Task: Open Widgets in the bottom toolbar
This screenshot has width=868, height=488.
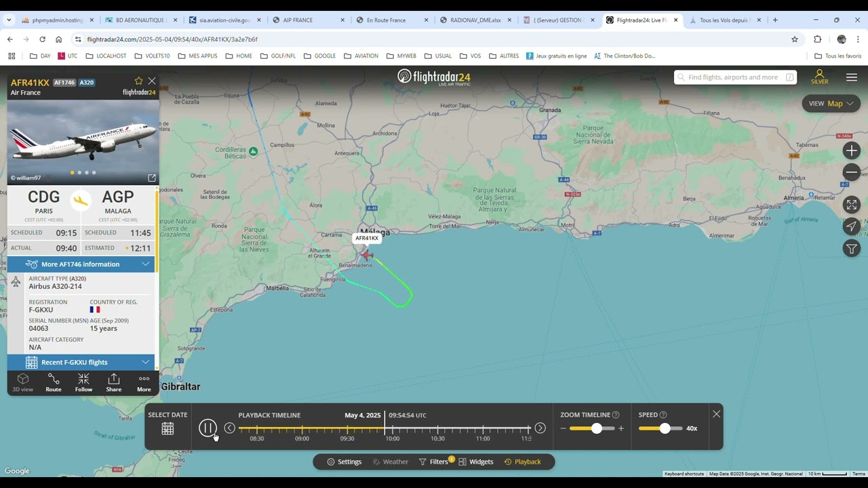Action: point(476,462)
